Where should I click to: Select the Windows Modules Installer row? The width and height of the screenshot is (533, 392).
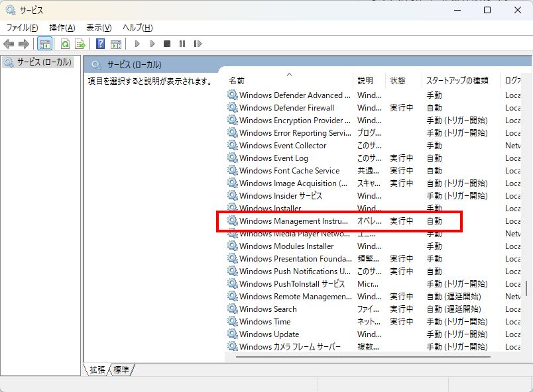click(373, 246)
